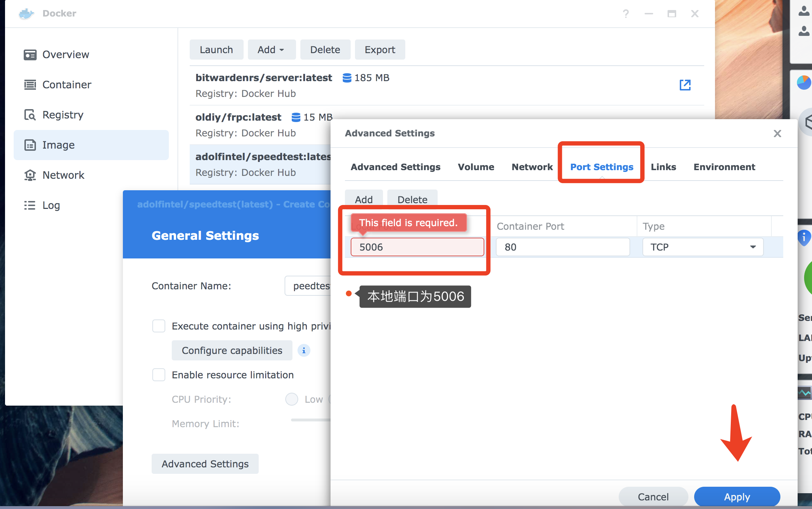Select the Image section icon
The height and width of the screenshot is (509, 812).
click(x=31, y=145)
